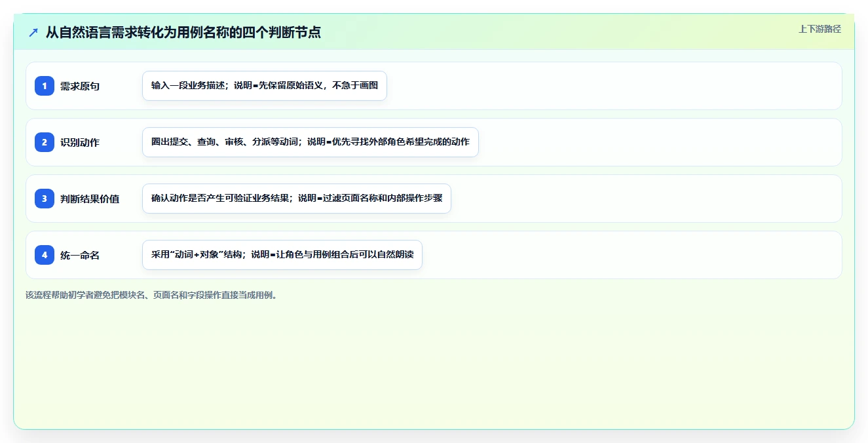Click the title 从自然语言需求转化为用例名称的四个判断节点

[183, 32]
